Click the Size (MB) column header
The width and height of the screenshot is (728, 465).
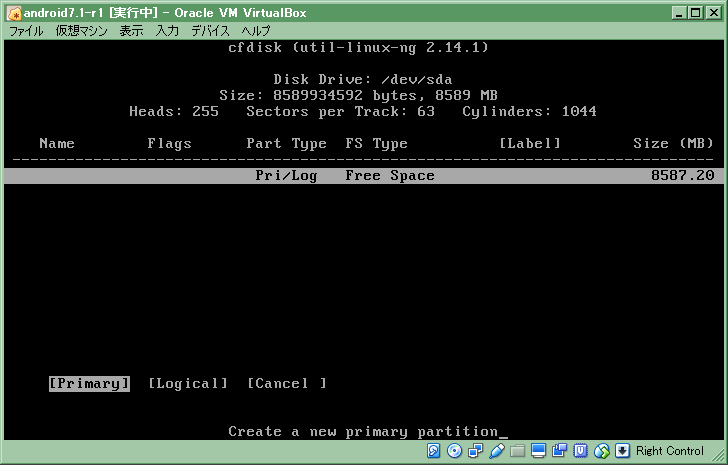click(x=673, y=143)
